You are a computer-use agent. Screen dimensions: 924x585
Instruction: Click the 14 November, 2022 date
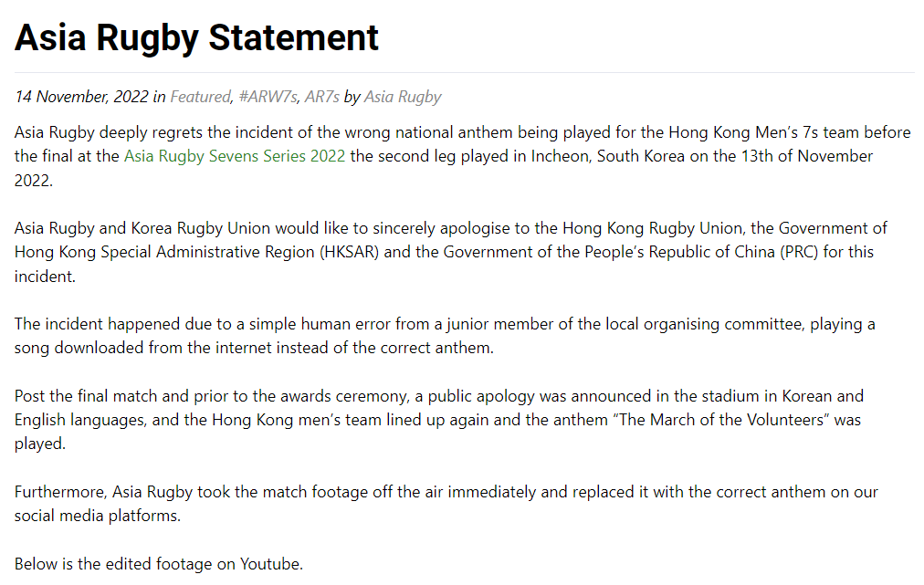tap(81, 97)
